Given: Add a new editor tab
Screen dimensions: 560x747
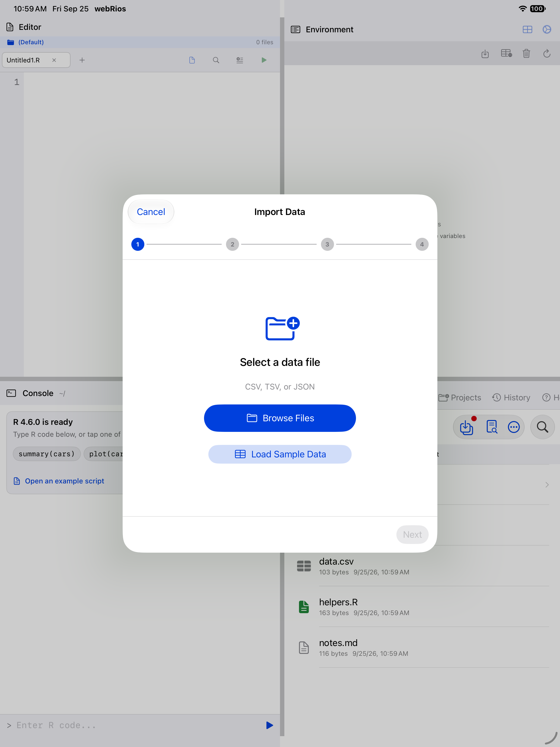Looking at the screenshot, I should coord(82,60).
